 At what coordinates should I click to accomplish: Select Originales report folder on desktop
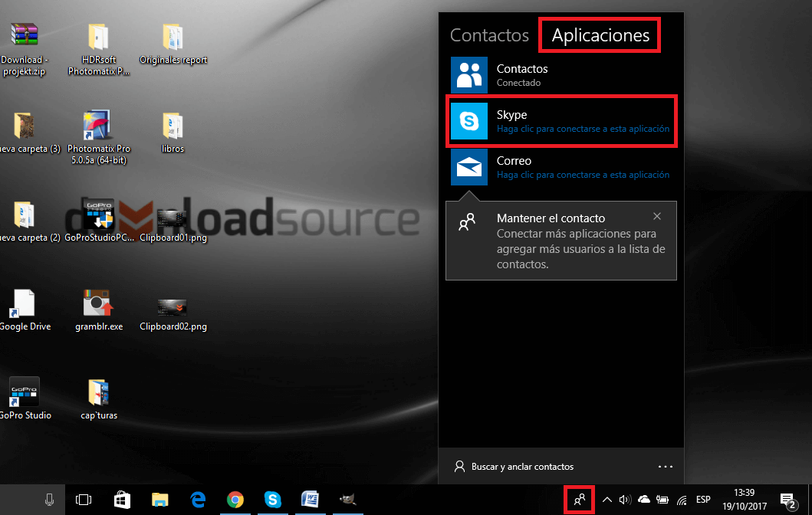[173, 44]
